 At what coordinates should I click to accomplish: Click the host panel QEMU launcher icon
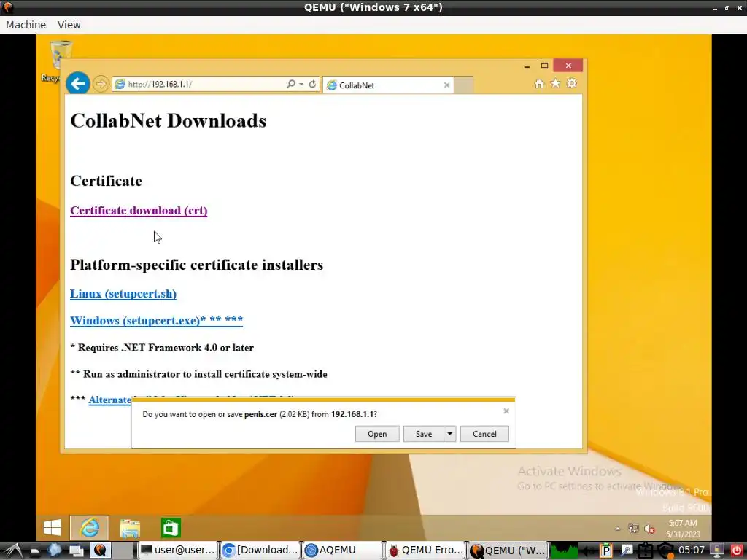coord(100,551)
